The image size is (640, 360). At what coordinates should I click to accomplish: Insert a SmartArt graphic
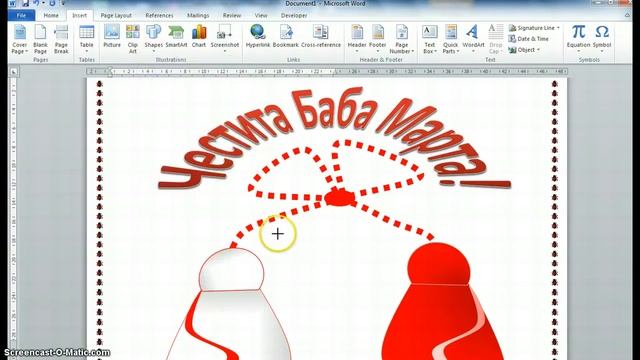(x=176, y=37)
